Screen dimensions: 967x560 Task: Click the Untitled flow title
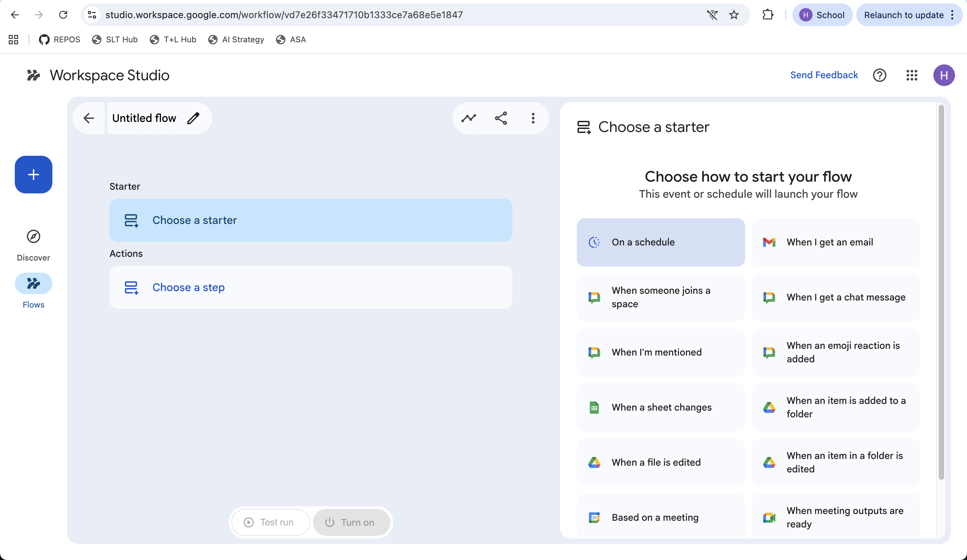[144, 118]
